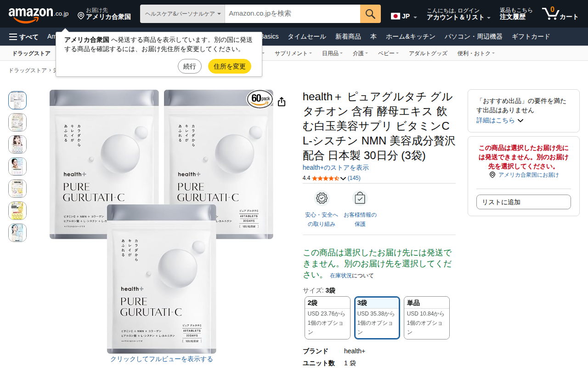
Task: Click the 住所を変更 button
Action: pos(230,66)
